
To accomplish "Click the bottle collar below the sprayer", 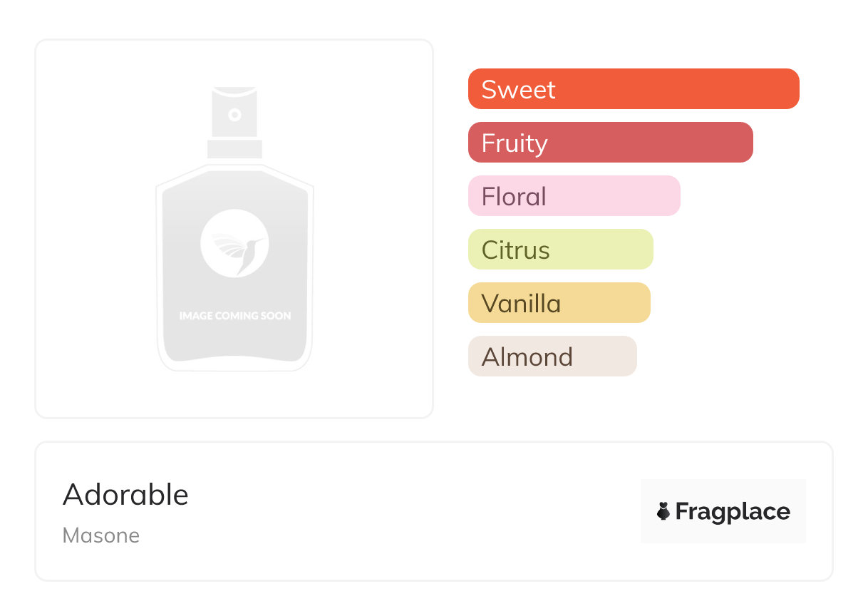I will pyautogui.click(x=234, y=149).
